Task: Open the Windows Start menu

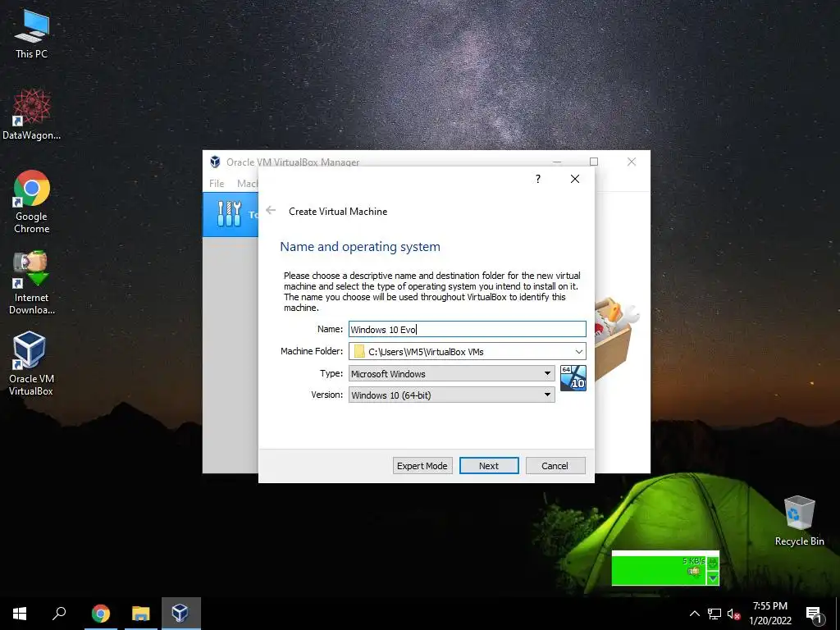Action: 20,614
